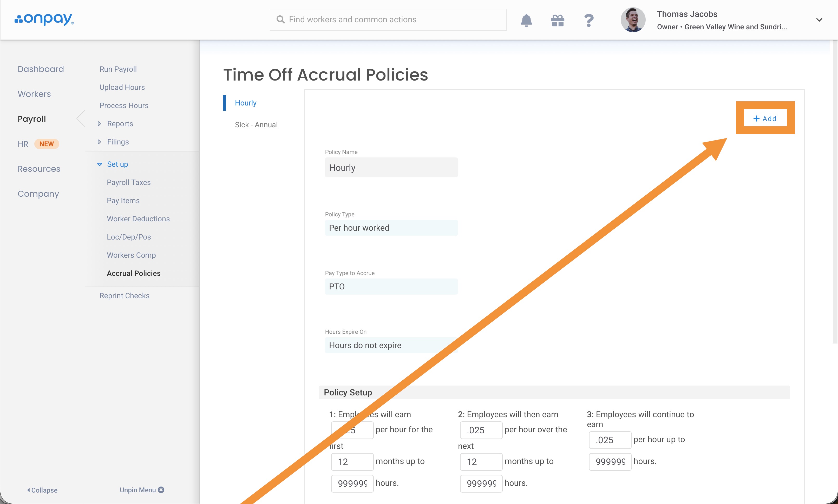Screen dimensions: 838x504
Task: Click the search magnifier icon
Action: tap(280, 20)
